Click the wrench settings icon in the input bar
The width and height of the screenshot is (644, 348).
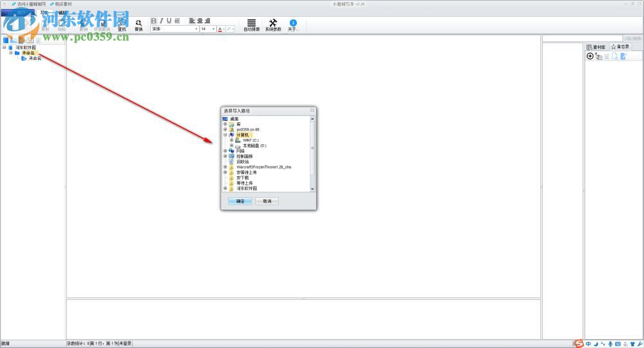click(640, 344)
